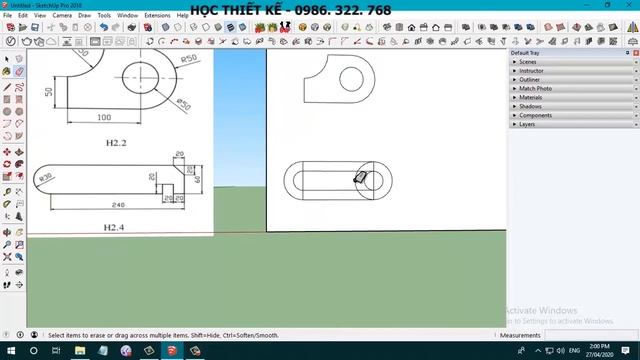Click the Zoom Extents tool
This screenshot has height=360, width=640.
coord(7,257)
